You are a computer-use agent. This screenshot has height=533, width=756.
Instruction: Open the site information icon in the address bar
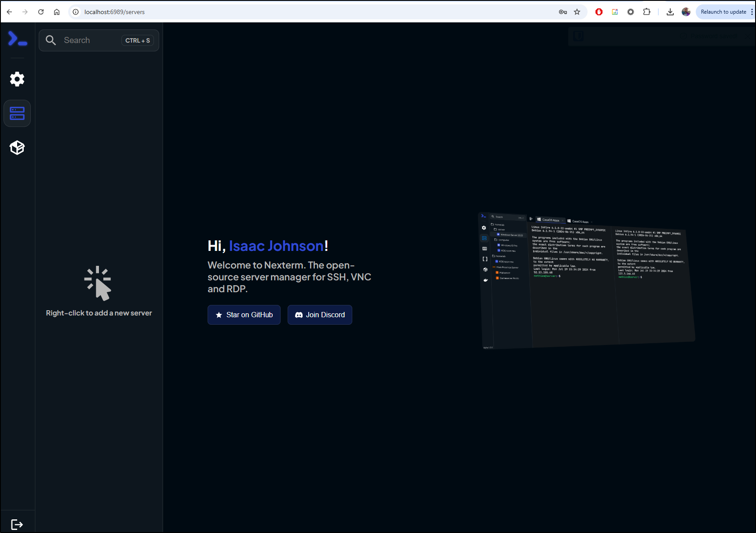coord(76,12)
